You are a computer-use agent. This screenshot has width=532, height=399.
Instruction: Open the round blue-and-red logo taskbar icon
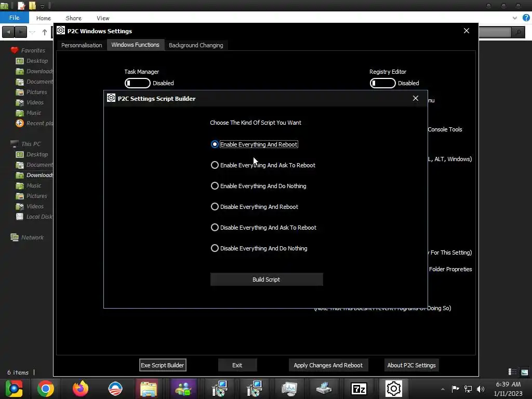pyautogui.click(x=115, y=389)
